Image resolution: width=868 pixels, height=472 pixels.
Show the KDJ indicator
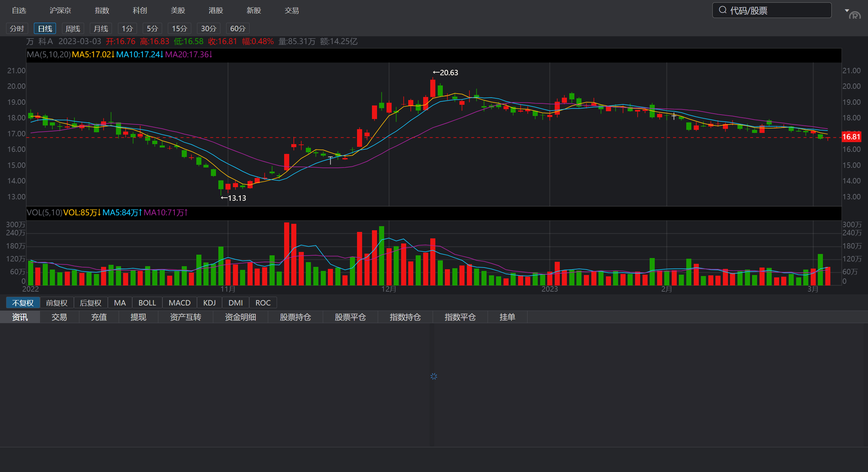click(209, 303)
